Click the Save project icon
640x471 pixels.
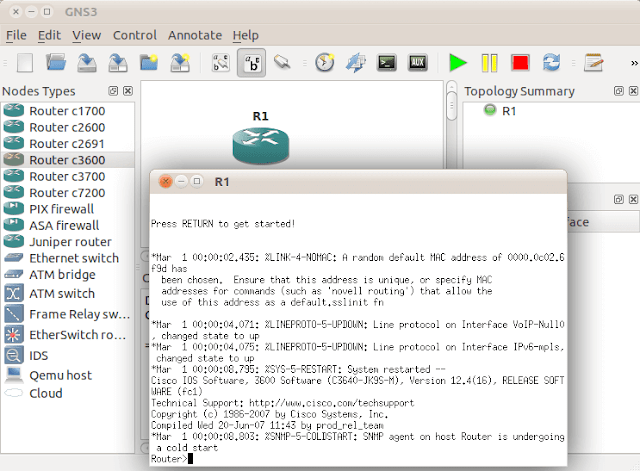pos(87,63)
